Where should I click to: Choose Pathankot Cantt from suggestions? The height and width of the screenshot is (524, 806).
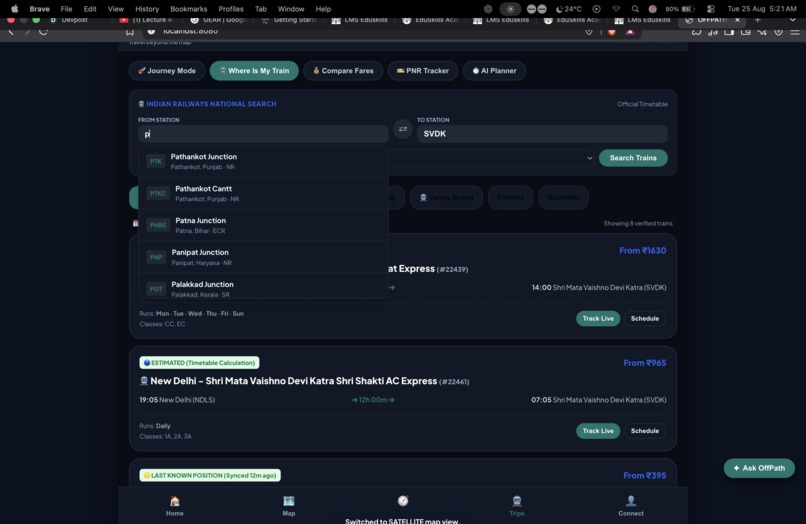click(x=263, y=193)
